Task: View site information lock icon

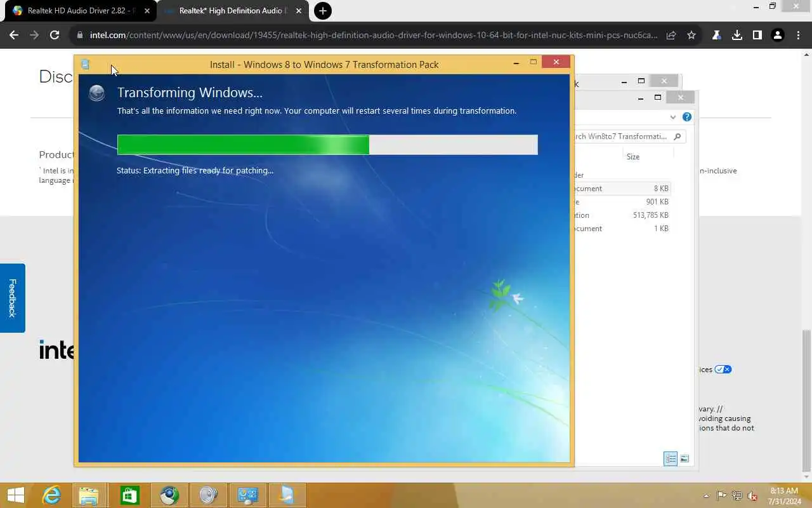Action: click(x=80, y=36)
